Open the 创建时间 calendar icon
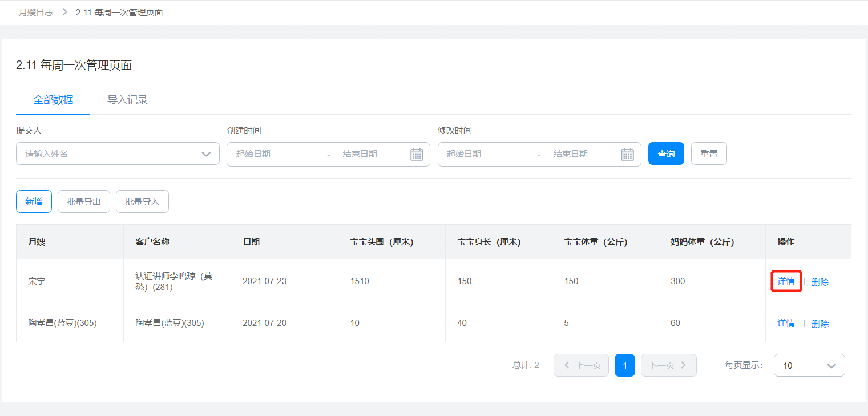The image size is (868, 416). pyautogui.click(x=417, y=154)
